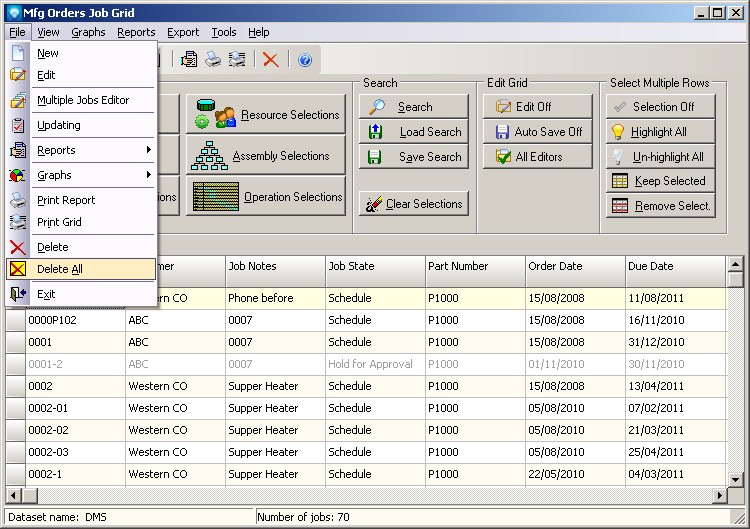Click the reports icon in the toolbar
The width and height of the screenshot is (750, 529).
pyautogui.click(x=189, y=60)
